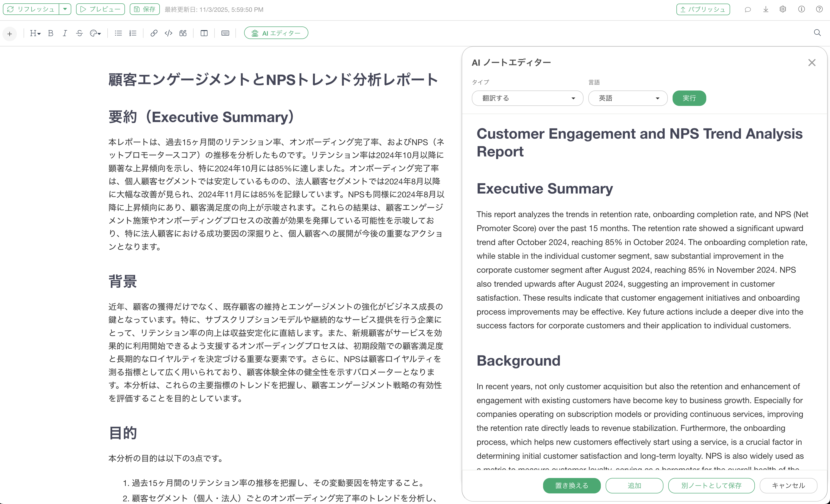Toggle the split column layout icon
Image resolution: width=830 pixels, height=504 pixels.
[204, 33]
